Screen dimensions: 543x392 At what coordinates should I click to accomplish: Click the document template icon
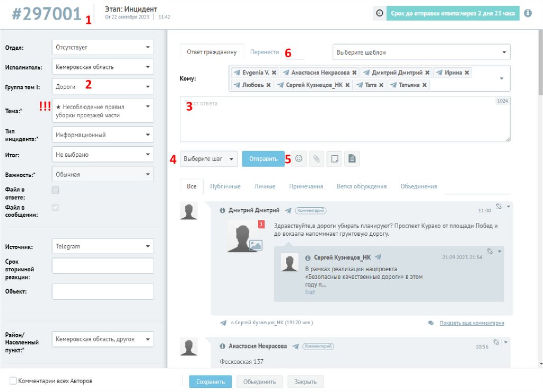point(352,159)
